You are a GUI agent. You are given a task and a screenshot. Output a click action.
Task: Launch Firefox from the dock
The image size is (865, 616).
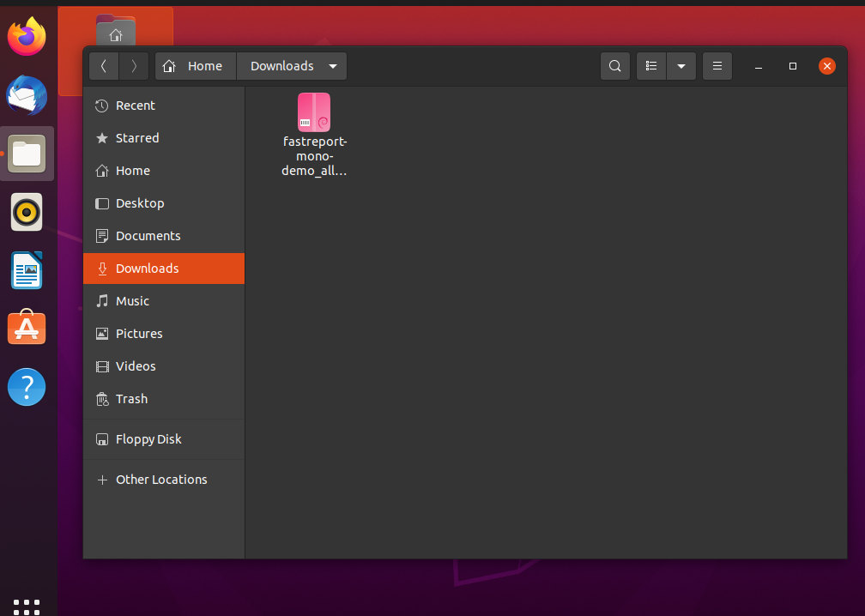[x=27, y=37]
